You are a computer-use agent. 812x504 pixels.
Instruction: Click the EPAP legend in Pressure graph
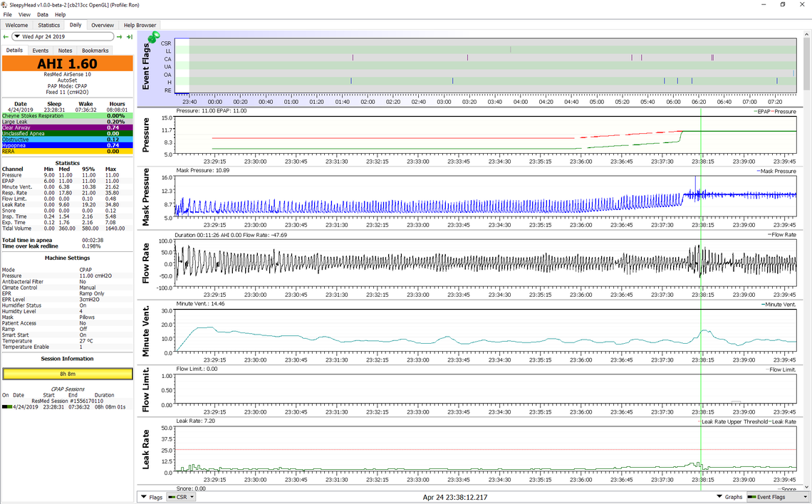pyautogui.click(x=764, y=112)
